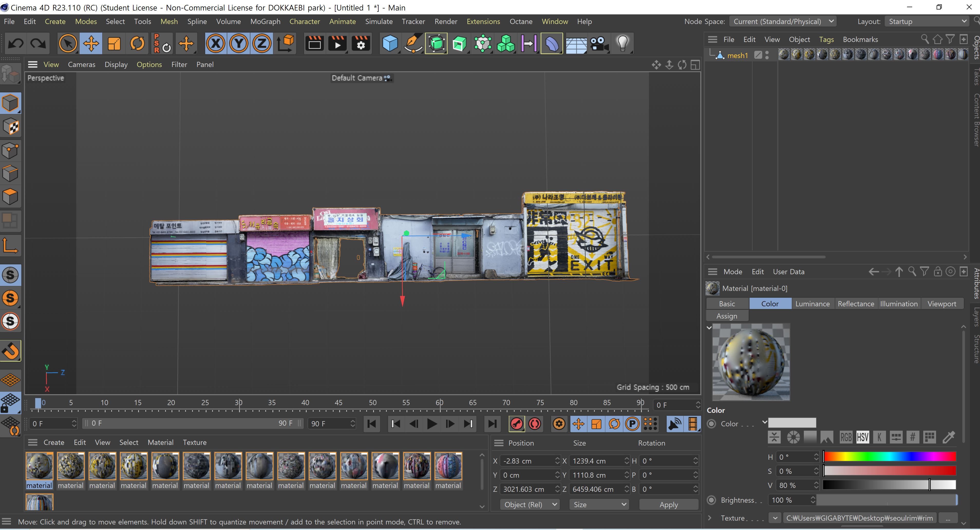Click the Undo arrow icon

tap(16, 43)
